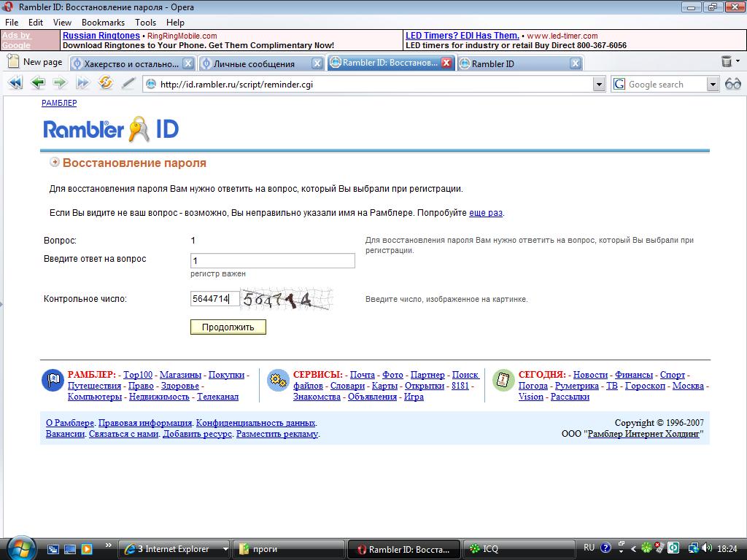747x560 pixels.
Task: Close the Личные сообщения tab
Action: point(317,63)
